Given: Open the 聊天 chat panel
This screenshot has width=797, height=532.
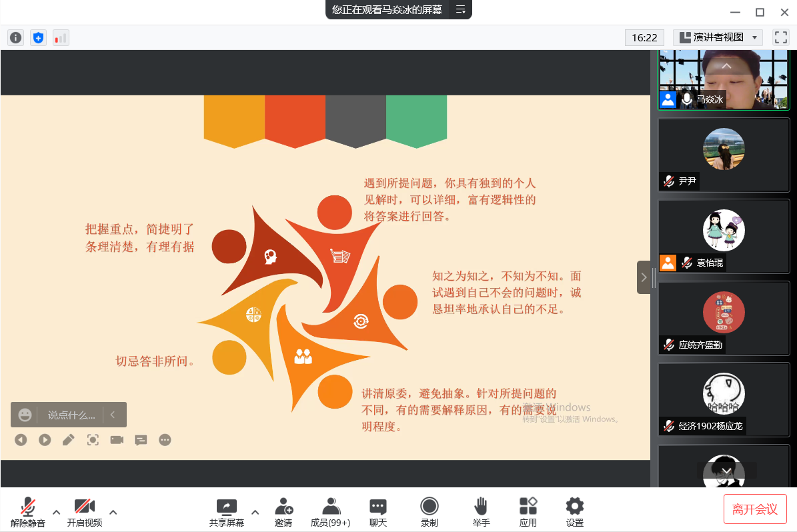Looking at the screenshot, I should tap(378, 511).
